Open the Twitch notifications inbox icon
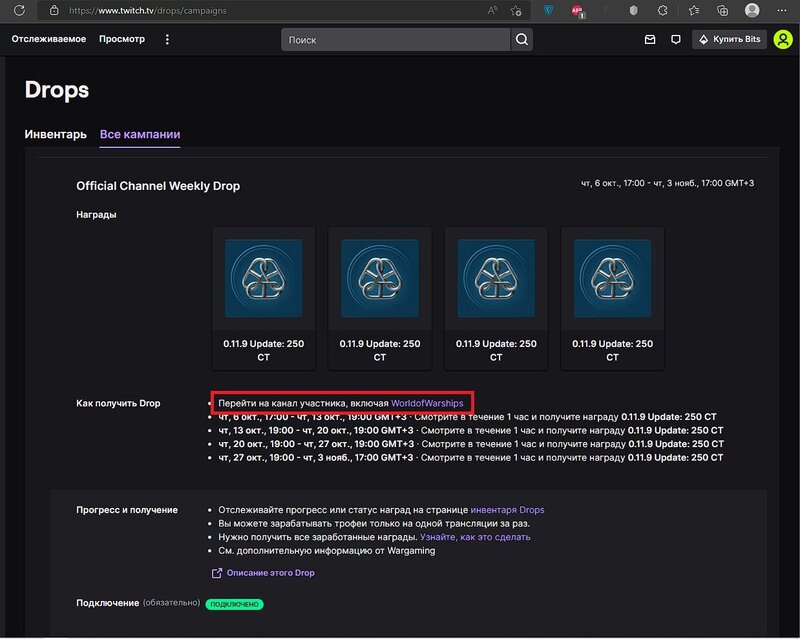 point(650,39)
